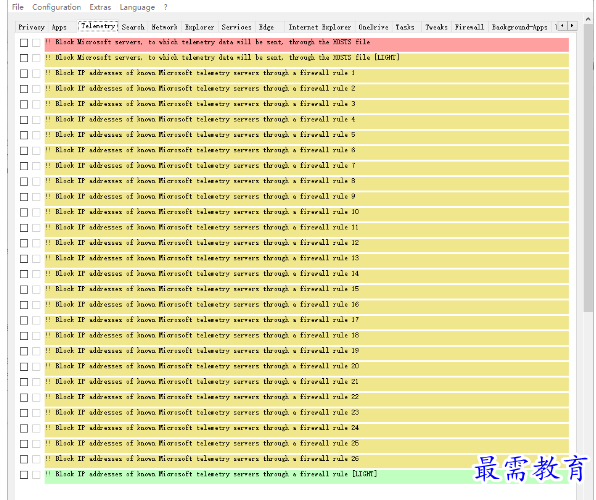Select the red HOSTS file telemetry row text

tap(208, 42)
